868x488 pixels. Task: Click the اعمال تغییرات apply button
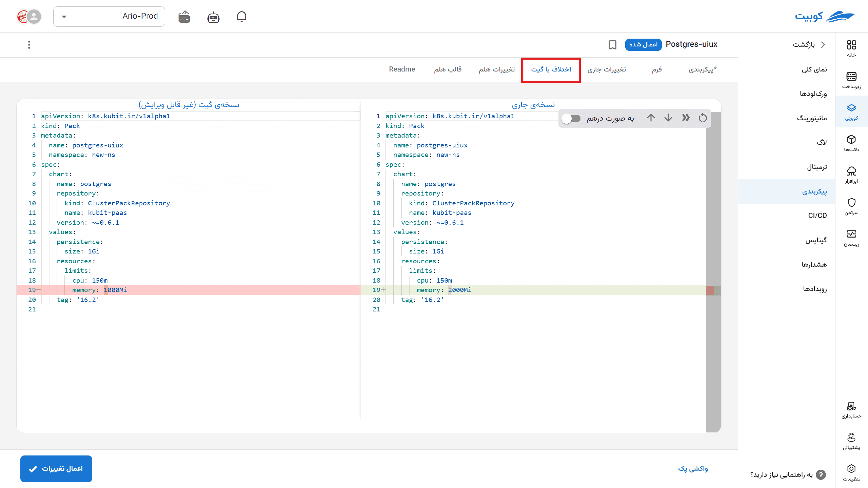point(56,469)
